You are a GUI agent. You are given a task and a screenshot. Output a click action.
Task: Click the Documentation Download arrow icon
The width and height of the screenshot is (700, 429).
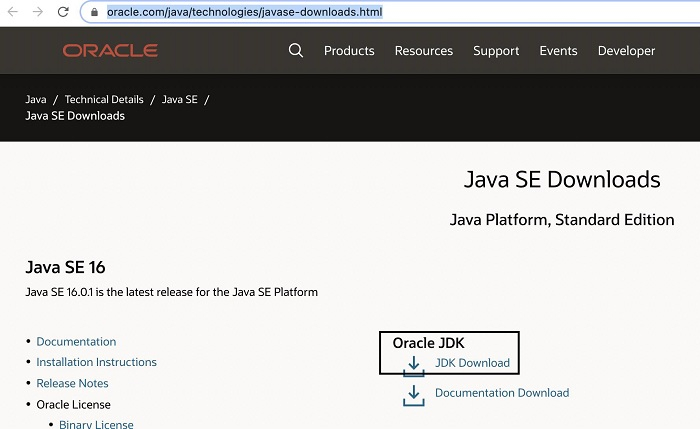click(413, 395)
